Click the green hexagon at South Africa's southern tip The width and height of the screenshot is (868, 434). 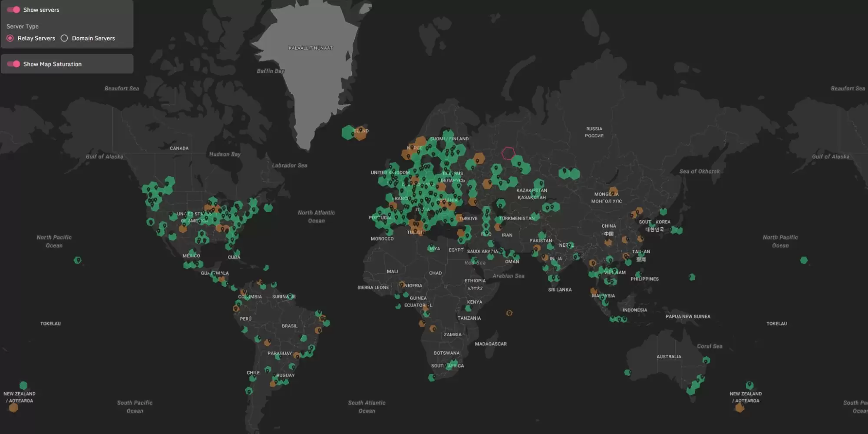pyautogui.click(x=432, y=378)
